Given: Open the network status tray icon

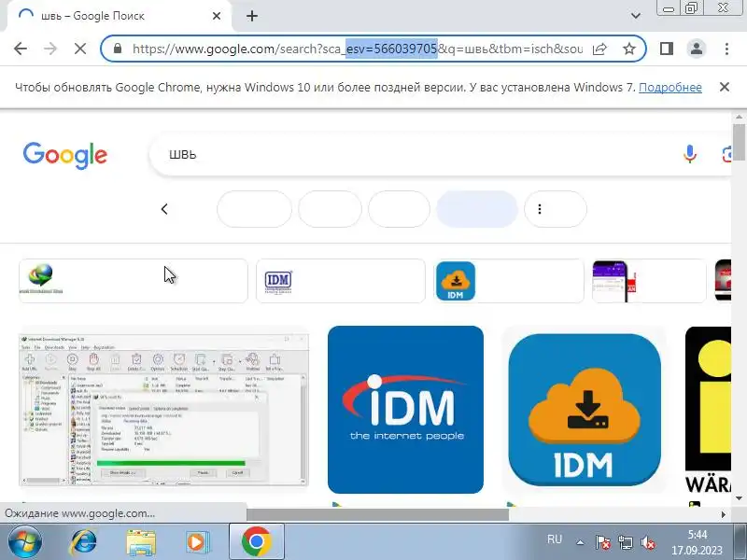Looking at the screenshot, I should pyautogui.click(x=625, y=542).
